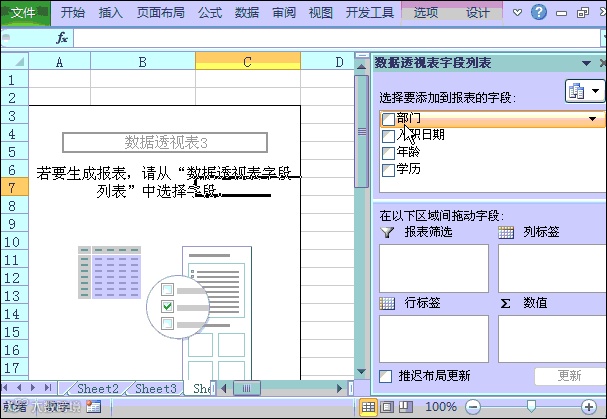Switch to Sheet2 worksheet tab
Image resolution: width=607 pixels, height=419 pixels.
(x=98, y=388)
